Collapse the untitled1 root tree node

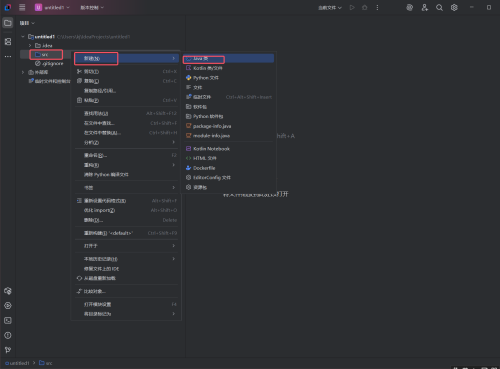[x=23, y=36]
